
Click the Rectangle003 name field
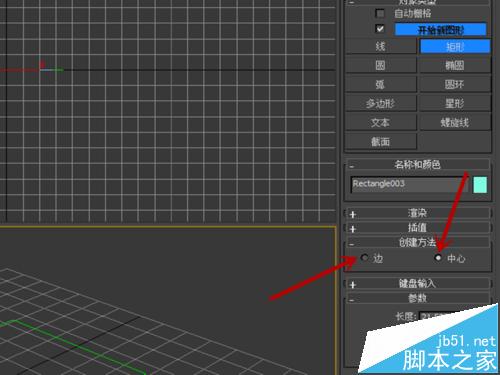[x=409, y=184]
